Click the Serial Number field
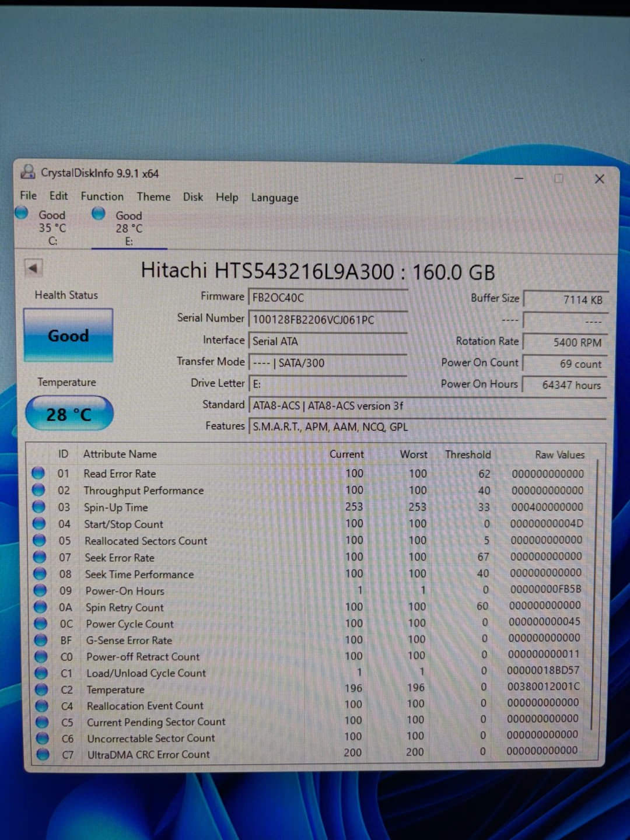This screenshot has width=630, height=840. pos(328,320)
